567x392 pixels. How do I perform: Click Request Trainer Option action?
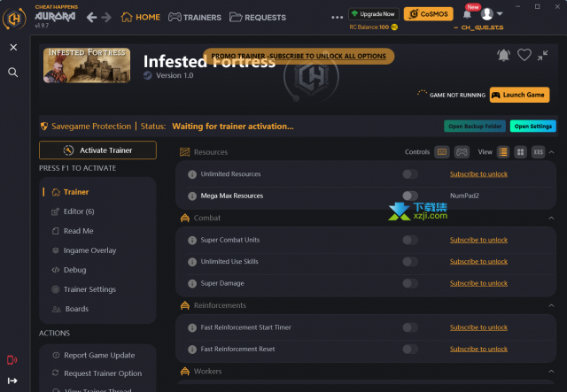97,373
